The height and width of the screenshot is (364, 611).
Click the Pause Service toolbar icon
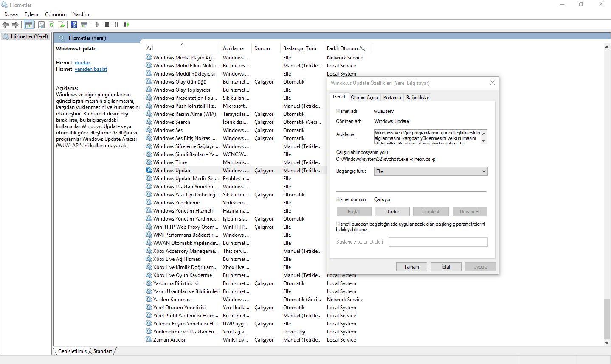point(117,25)
